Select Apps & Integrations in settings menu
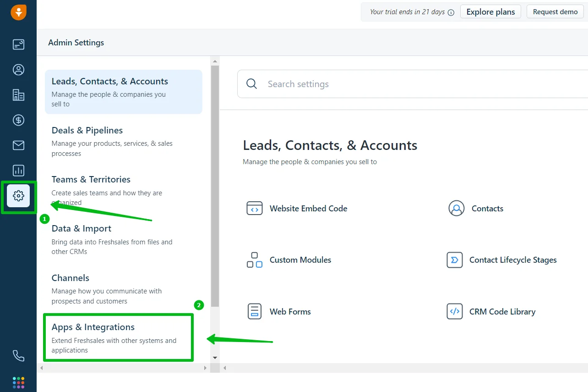This screenshot has height=392, width=588. [93, 327]
